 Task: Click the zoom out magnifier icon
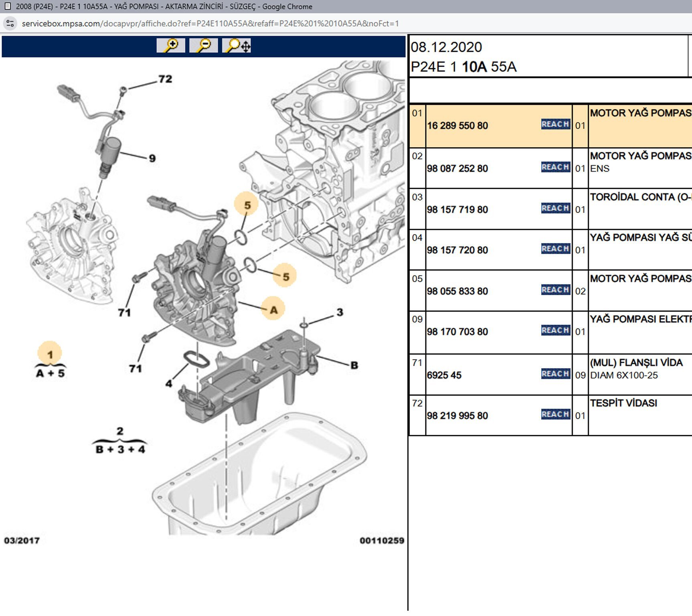coord(204,45)
